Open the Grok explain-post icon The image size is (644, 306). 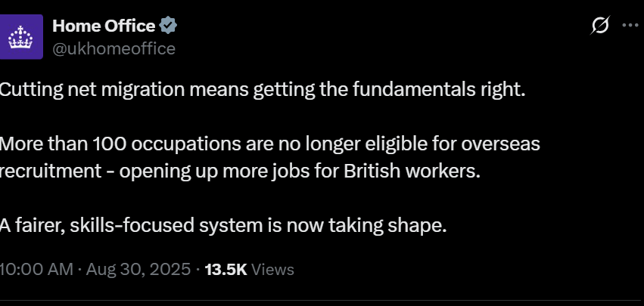600,26
